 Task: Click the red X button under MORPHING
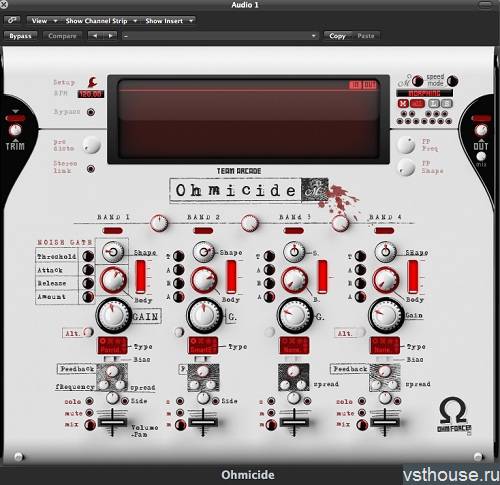point(403,104)
